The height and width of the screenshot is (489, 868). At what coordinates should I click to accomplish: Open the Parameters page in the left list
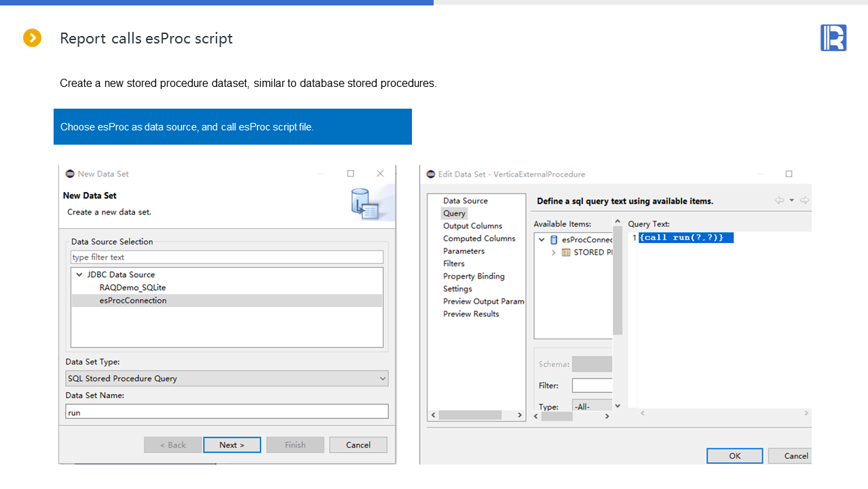(464, 251)
